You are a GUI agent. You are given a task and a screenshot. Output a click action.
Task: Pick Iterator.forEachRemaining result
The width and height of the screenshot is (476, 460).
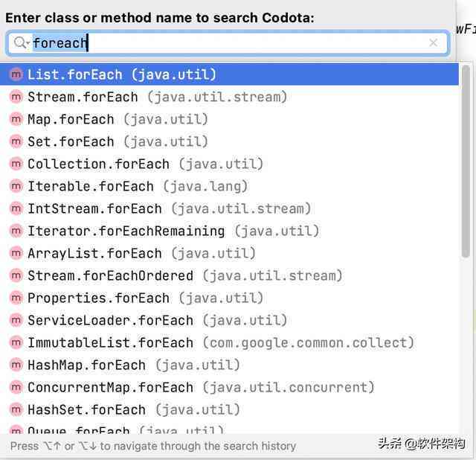pyautogui.click(x=229, y=231)
